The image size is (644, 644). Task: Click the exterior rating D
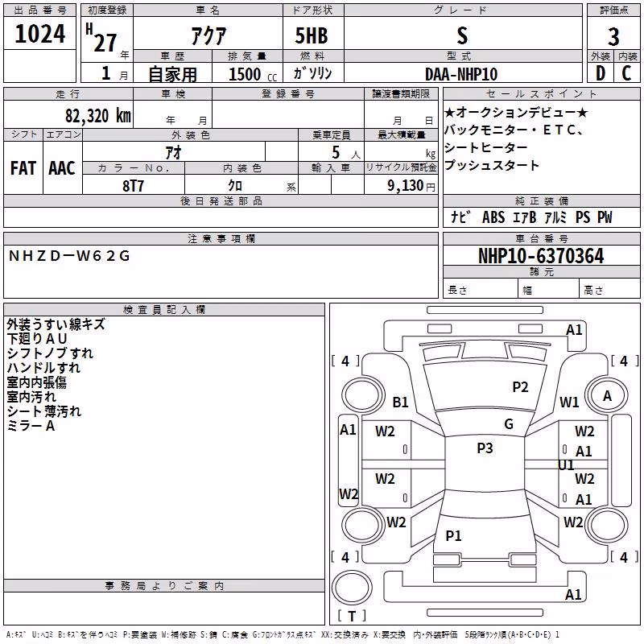(x=601, y=73)
